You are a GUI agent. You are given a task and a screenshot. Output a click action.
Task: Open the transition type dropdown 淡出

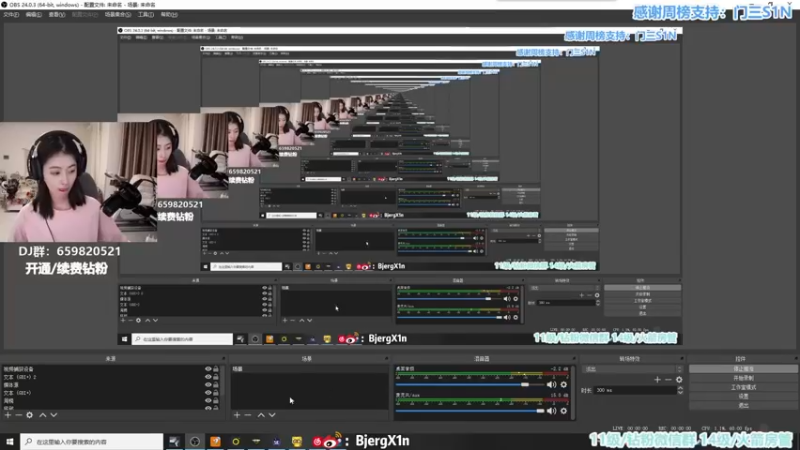633,369
